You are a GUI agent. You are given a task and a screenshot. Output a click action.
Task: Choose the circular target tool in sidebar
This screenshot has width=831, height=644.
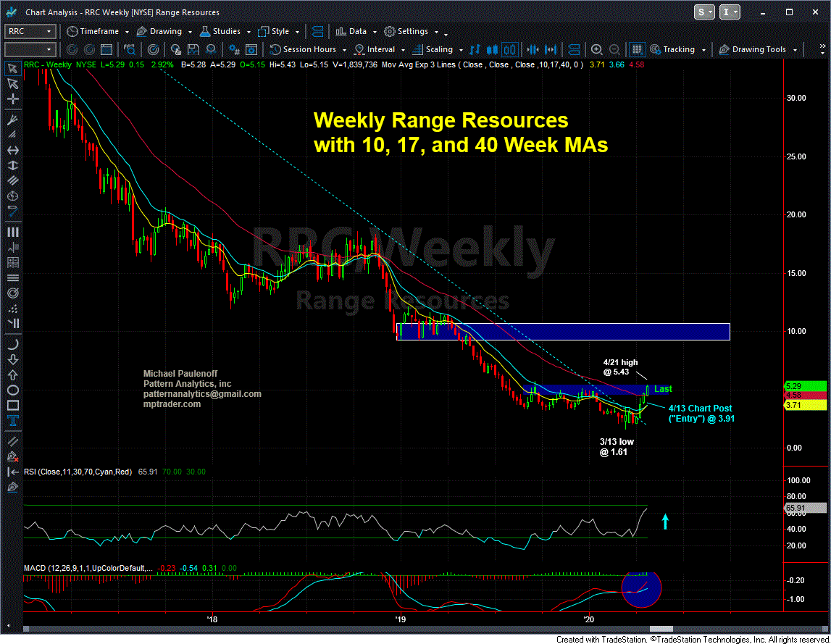click(x=13, y=293)
